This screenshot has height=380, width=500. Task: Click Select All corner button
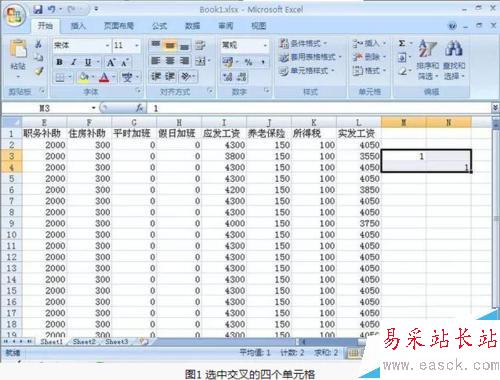click(12, 122)
